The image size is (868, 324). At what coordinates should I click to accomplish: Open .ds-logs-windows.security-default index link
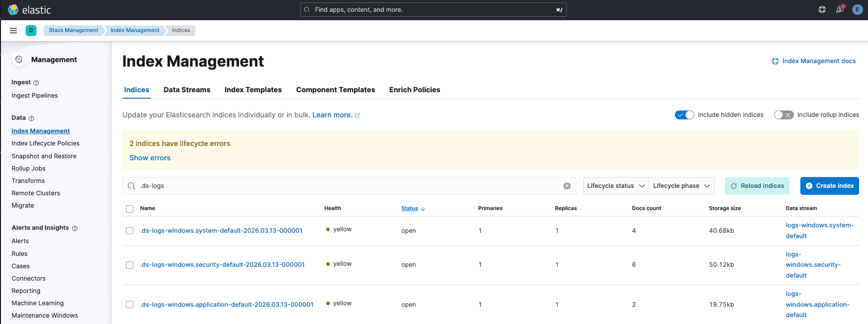222,265
